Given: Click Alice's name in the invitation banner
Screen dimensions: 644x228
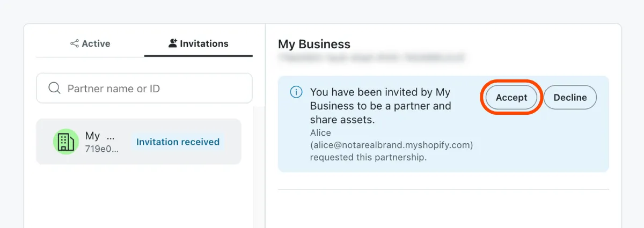Looking at the screenshot, I should [x=320, y=133].
